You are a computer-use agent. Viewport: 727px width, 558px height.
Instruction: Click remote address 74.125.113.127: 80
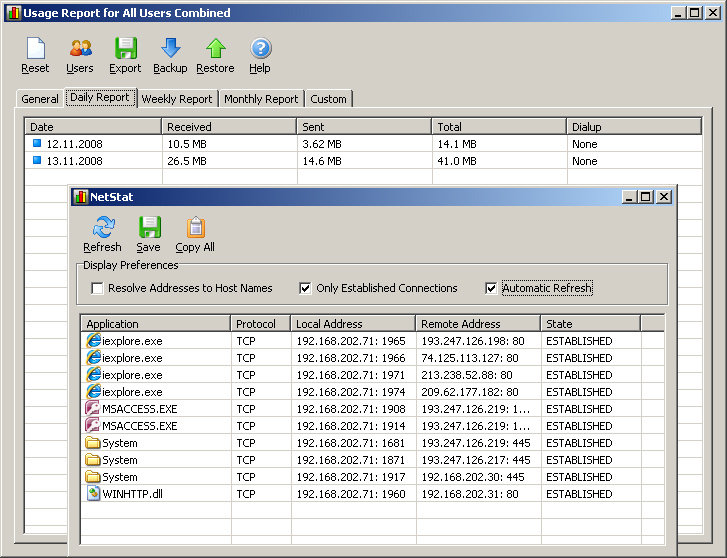470,358
